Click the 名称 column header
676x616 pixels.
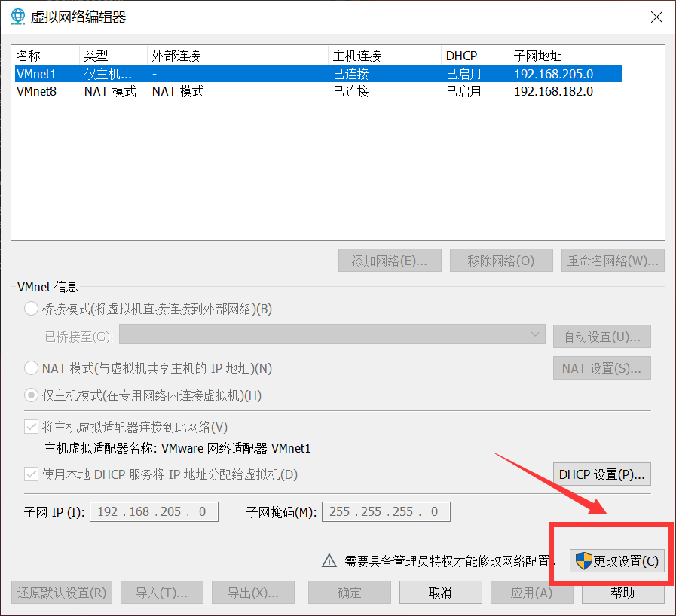click(47, 56)
